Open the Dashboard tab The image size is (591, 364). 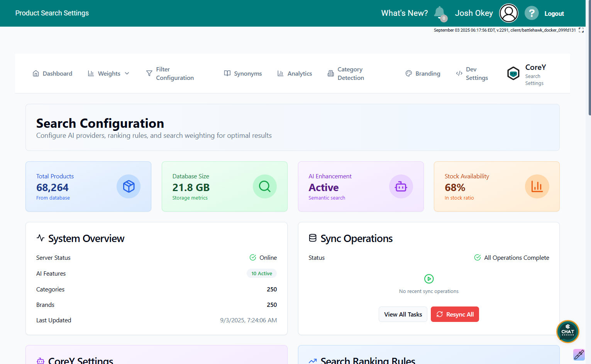[x=52, y=73]
